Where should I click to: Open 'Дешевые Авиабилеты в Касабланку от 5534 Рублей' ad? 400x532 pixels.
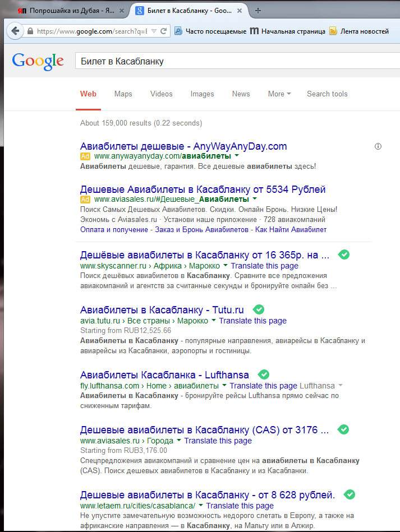(x=203, y=189)
